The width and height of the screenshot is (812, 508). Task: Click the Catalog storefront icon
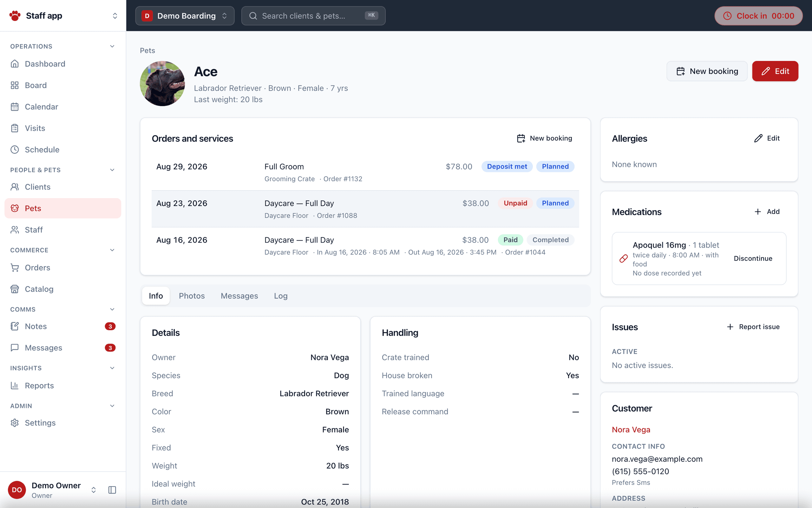[15, 289]
